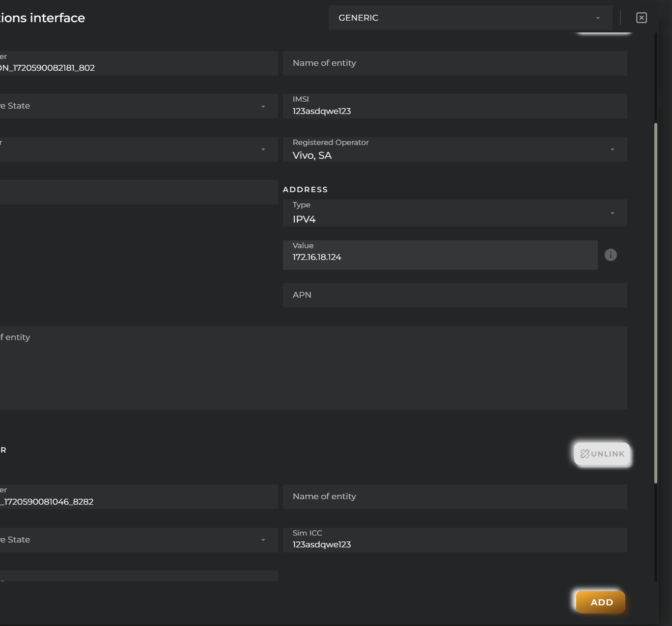
Task: Focus the lower Name of entity field
Action: (x=455, y=497)
